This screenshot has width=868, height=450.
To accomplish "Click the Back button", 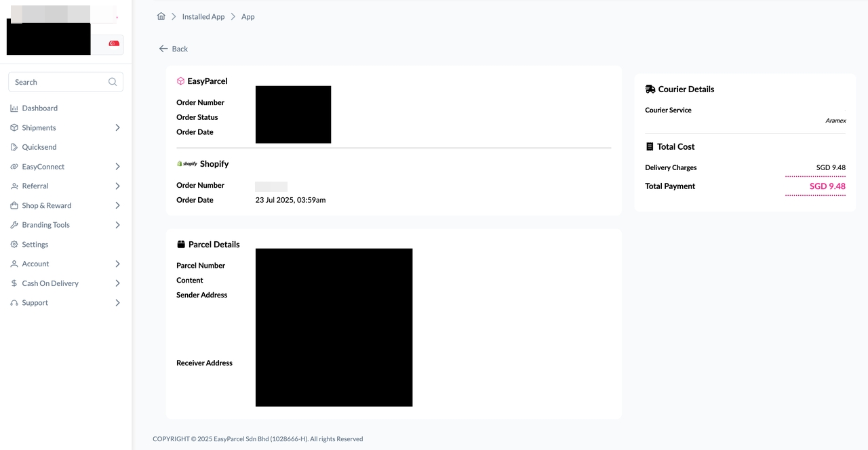I will pyautogui.click(x=173, y=49).
